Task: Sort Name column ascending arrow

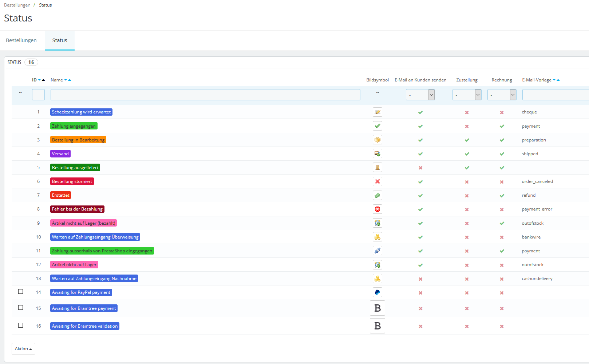Action: click(70, 80)
